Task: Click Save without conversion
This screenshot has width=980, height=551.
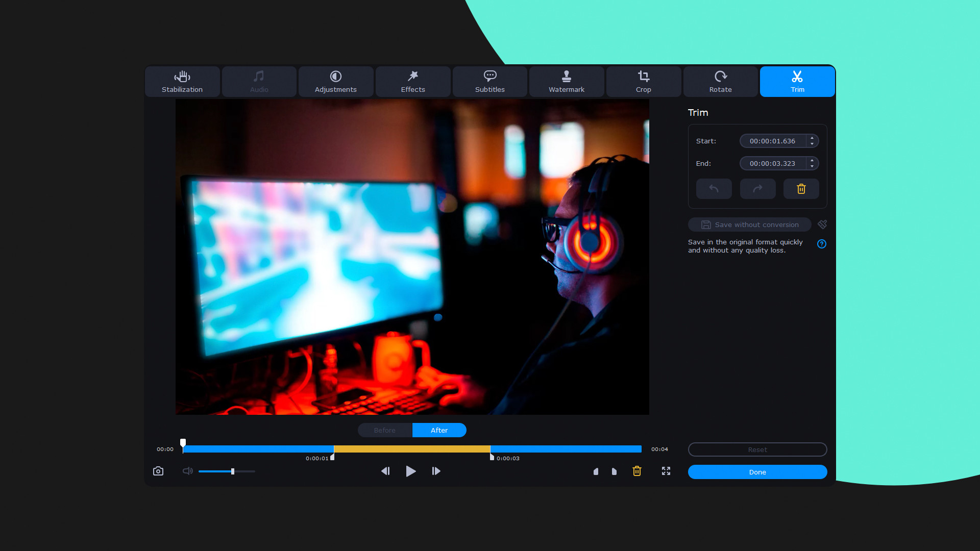Action: (x=749, y=224)
